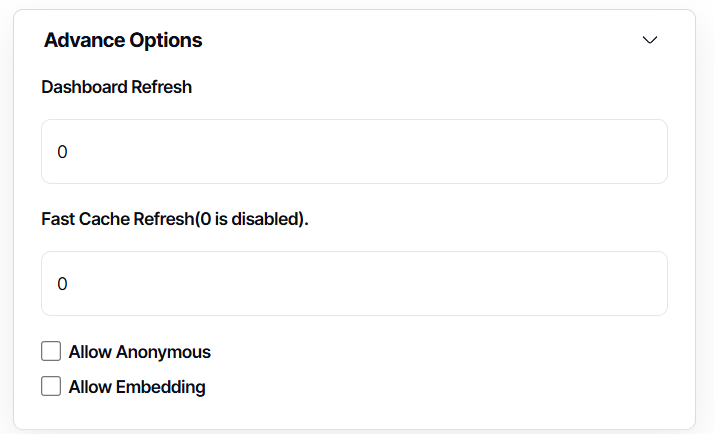
Task: Click the right end of Dashboard Refresh field
Action: [640, 152]
